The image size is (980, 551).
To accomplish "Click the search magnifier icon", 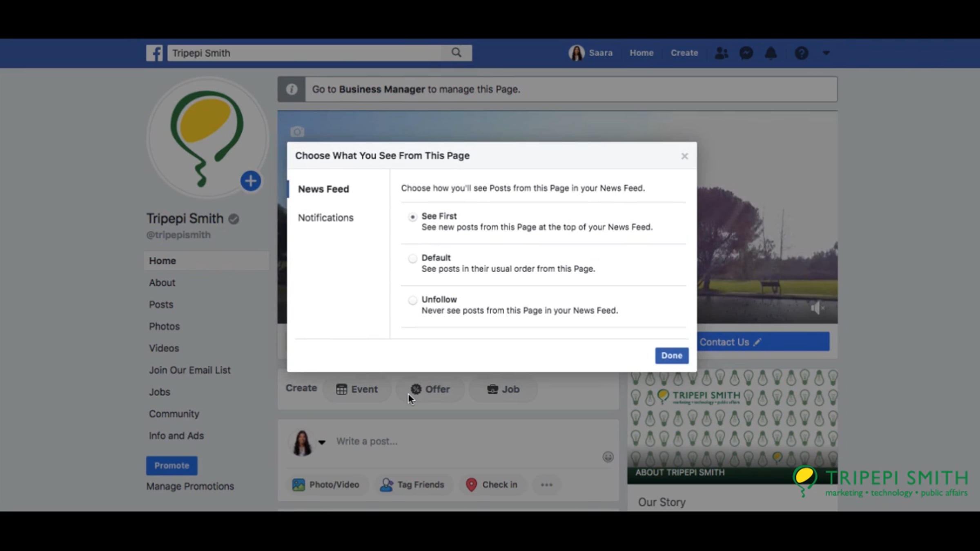I will tap(456, 53).
